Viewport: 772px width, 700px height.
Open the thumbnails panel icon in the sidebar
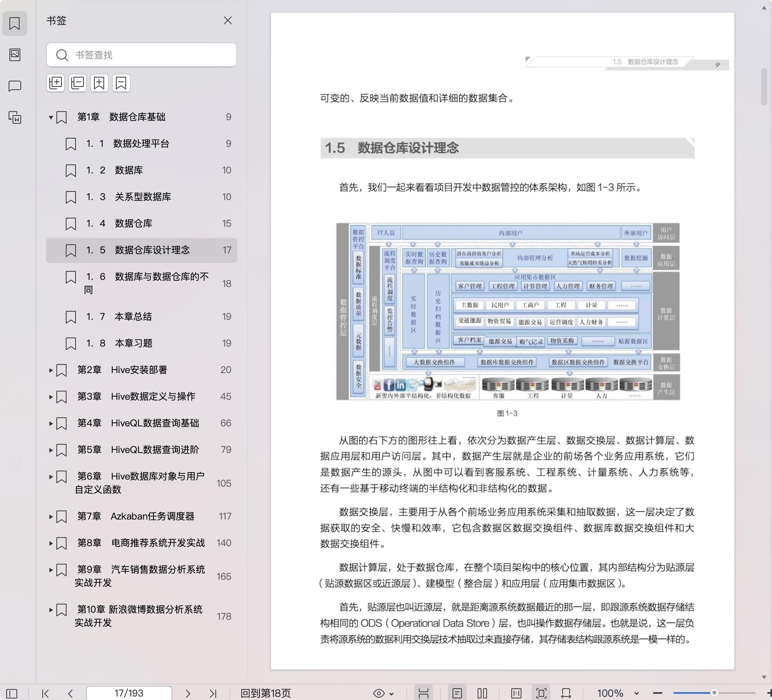[14, 54]
